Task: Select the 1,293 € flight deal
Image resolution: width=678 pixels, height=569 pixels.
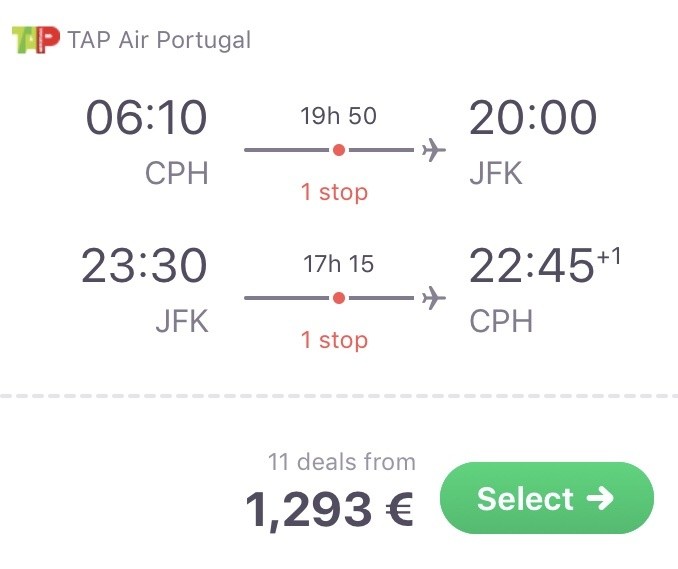Action: [547, 498]
